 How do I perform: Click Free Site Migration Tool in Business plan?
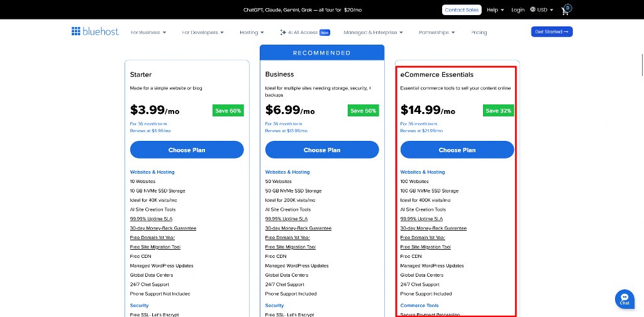point(291,247)
